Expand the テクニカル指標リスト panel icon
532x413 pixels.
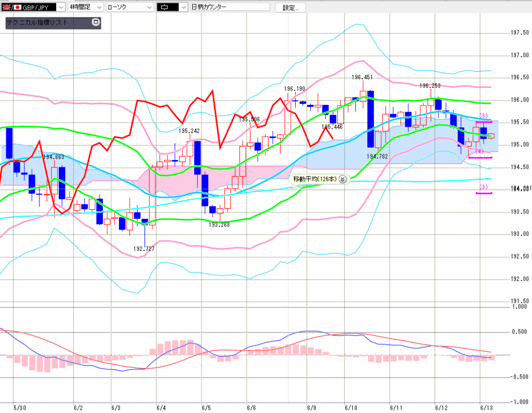point(96,22)
